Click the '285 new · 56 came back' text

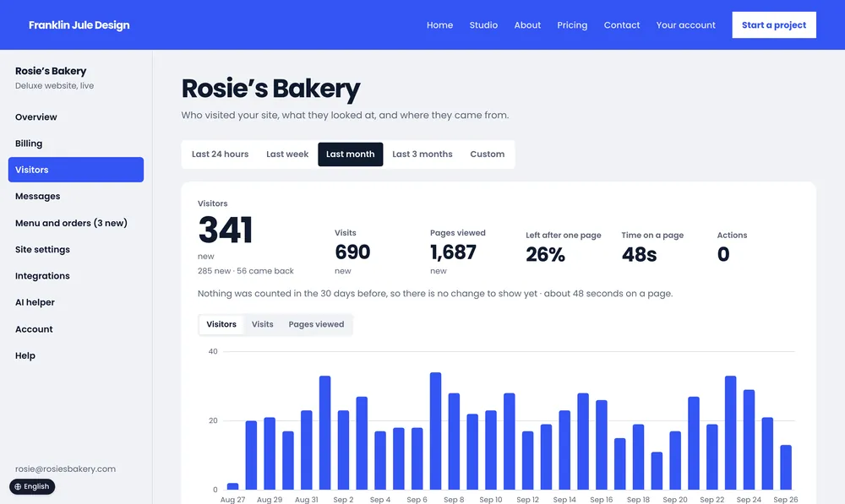click(x=246, y=271)
